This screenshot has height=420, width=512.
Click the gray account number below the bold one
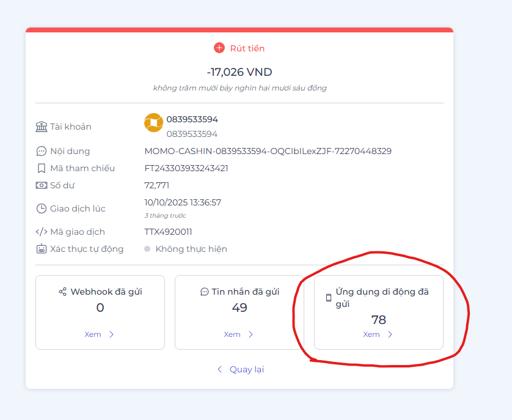tap(192, 134)
